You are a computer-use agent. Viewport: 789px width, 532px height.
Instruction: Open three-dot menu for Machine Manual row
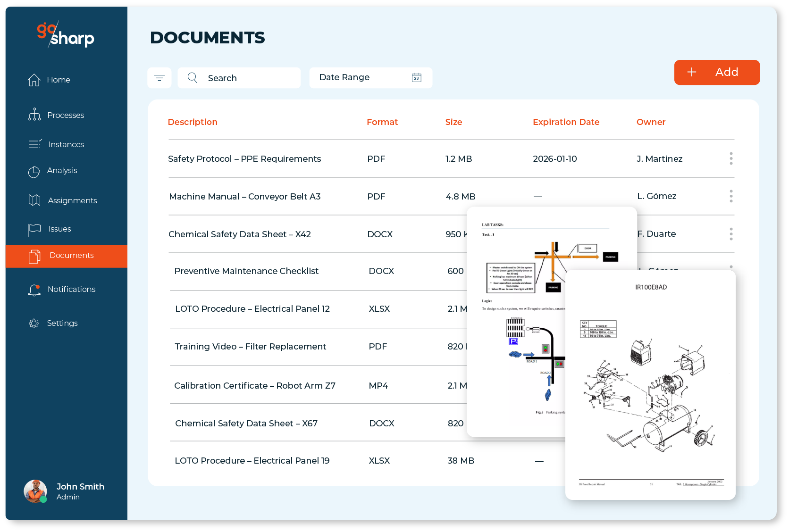(x=731, y=196)
